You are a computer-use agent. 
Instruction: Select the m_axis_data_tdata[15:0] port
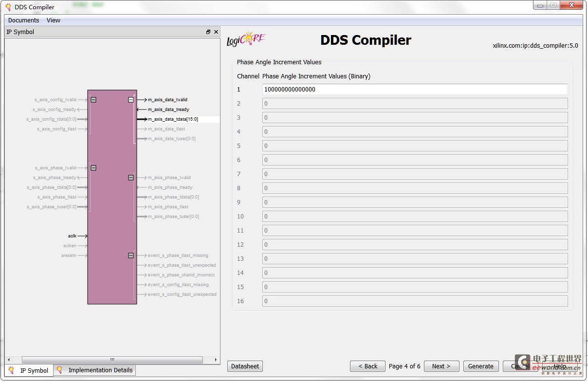pos(173,119)
